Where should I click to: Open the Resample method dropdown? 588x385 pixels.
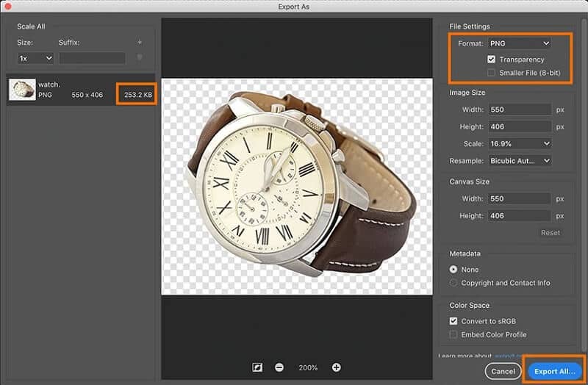click(x=519, y=160)
